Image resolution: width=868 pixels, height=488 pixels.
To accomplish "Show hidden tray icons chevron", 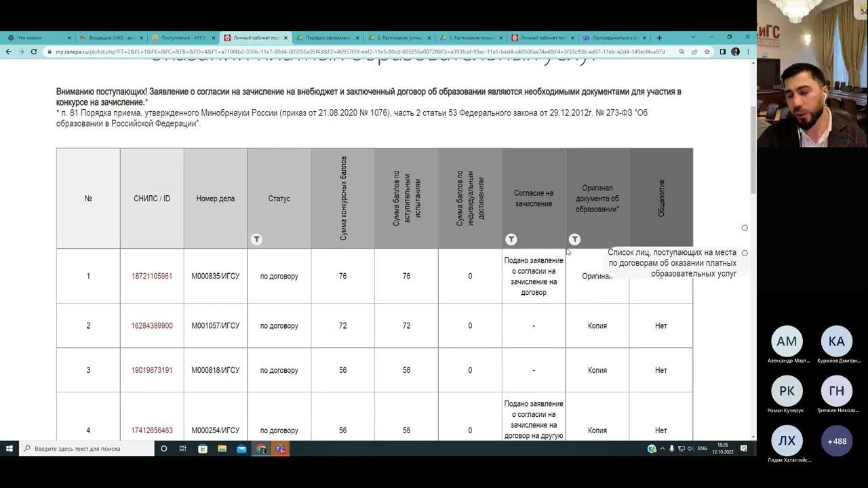I will tap(663, 449).
